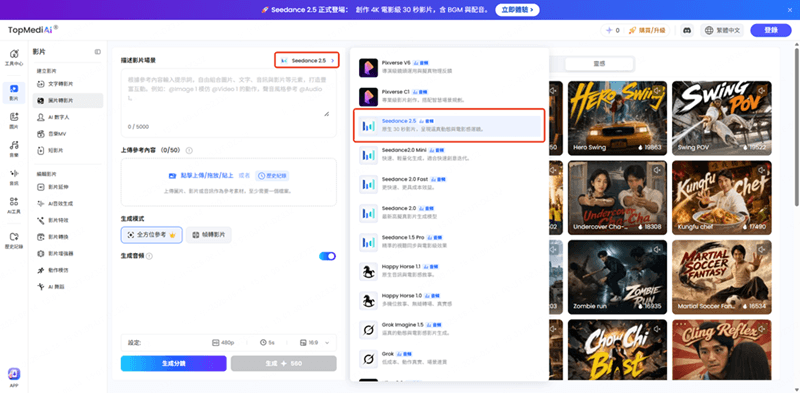Click the info icon beside 生成音頻
Screen dimensions: 800x393
click(149, 256)
